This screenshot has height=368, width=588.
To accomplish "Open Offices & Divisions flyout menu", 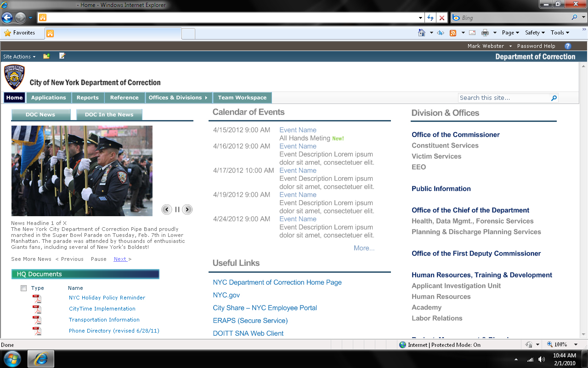I will (178, 98).
